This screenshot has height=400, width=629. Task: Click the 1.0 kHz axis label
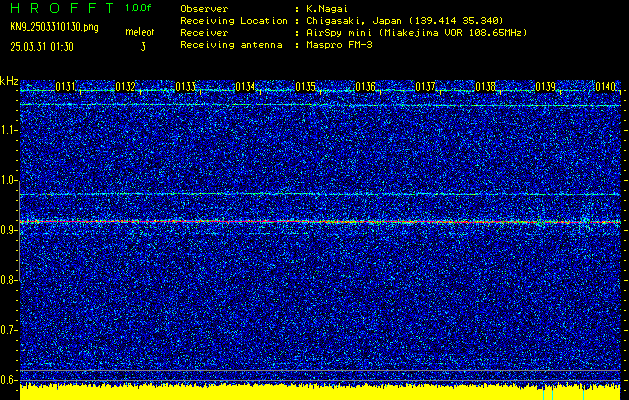click(8, 181)
